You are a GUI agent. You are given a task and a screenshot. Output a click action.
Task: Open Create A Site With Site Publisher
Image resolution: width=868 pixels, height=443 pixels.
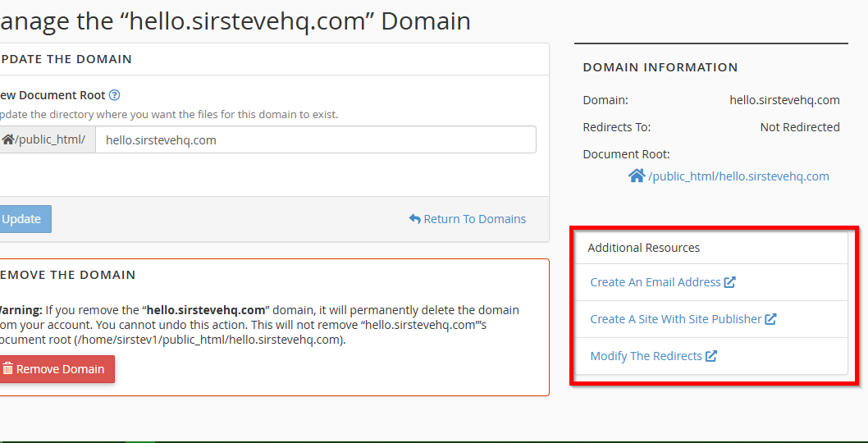click(683, 319)
